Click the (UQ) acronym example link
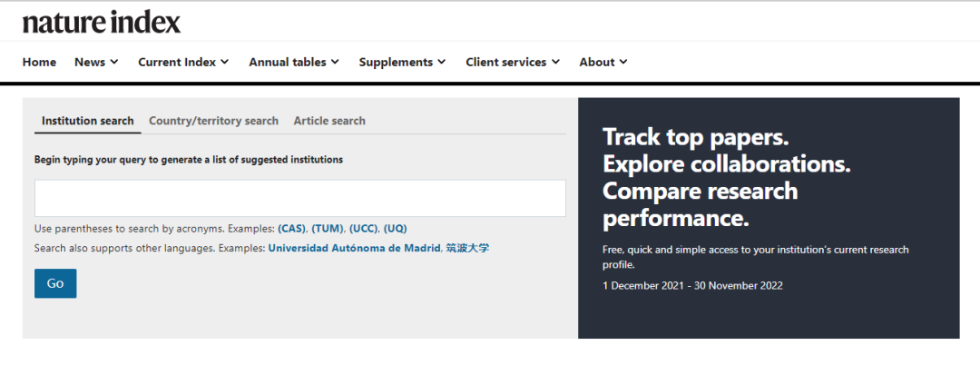Screen dimensions: 980x365 click(395, 228)
